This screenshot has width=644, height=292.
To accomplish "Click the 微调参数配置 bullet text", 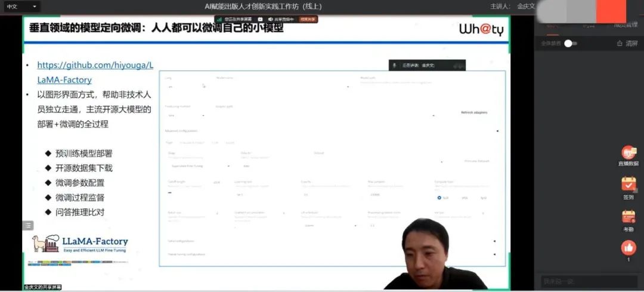I will point(80,183).
